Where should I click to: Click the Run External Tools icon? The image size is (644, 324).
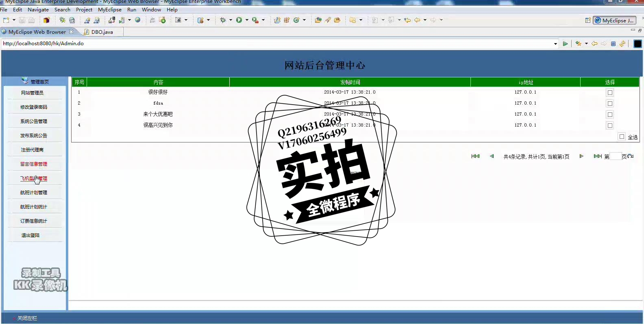point(255,20)
